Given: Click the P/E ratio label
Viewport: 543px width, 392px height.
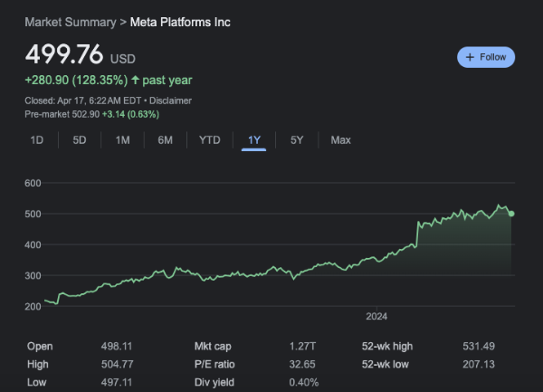Looking at the screenshot, I should click(x=214, y=364).
